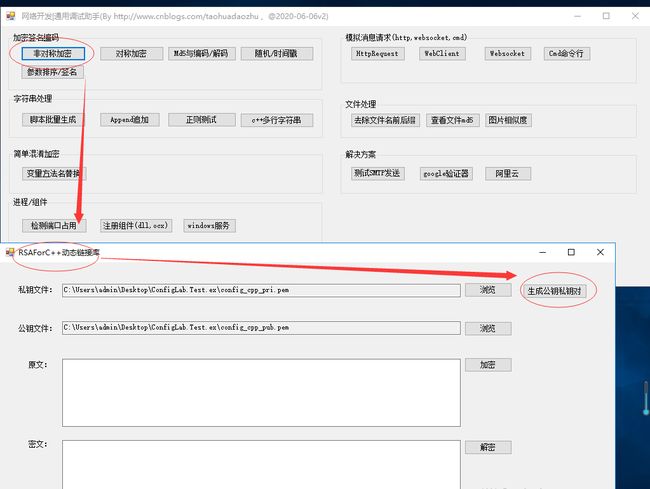Minimize the RSAForC++动态链接库 window
The height and width of the screenshot is (489, 650).
543,252
